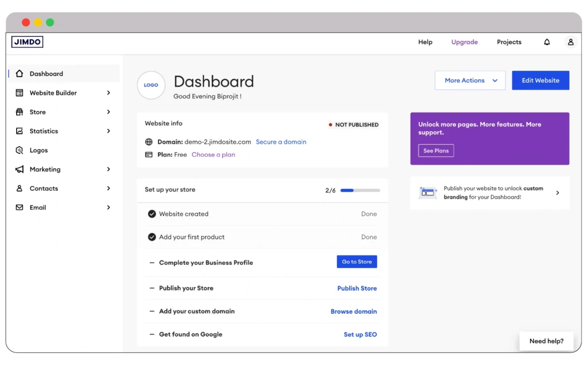Viewport: 588px width, 365px height.
Task: Open the user account profile icon
Action: point(570,41)
